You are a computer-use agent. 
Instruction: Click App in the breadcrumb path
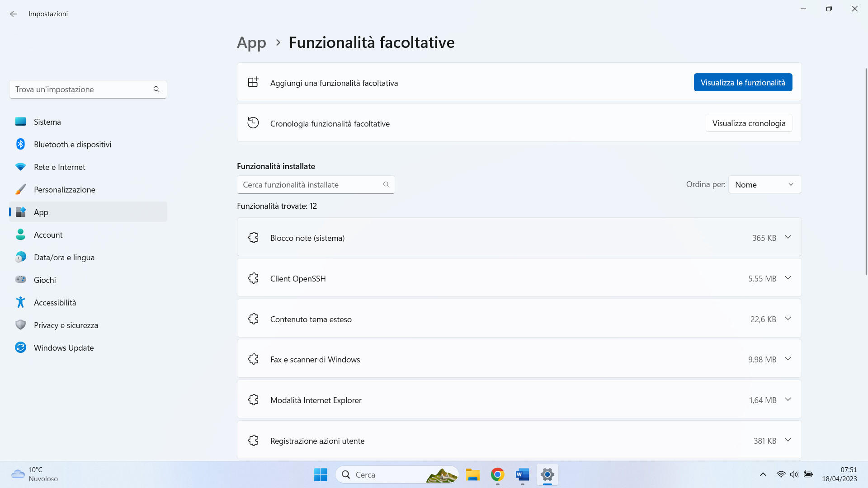[x=251, y=42]
